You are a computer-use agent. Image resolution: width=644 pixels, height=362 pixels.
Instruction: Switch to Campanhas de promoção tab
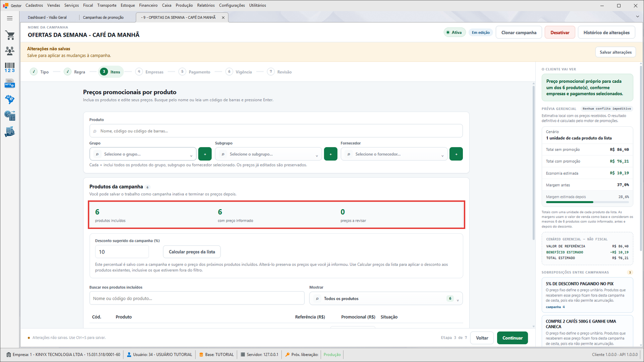pyautogui.click(x=103, y=18)
